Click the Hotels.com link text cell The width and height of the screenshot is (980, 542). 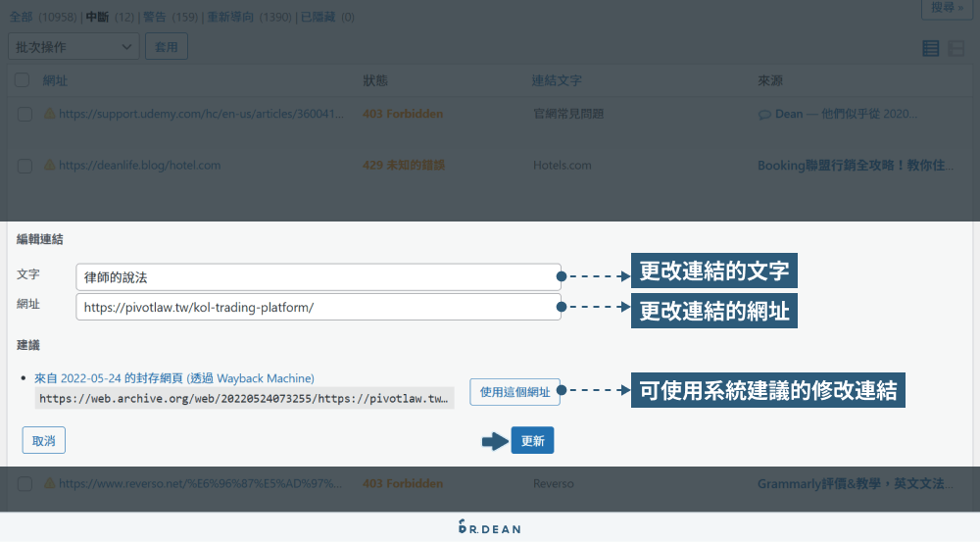562,165
